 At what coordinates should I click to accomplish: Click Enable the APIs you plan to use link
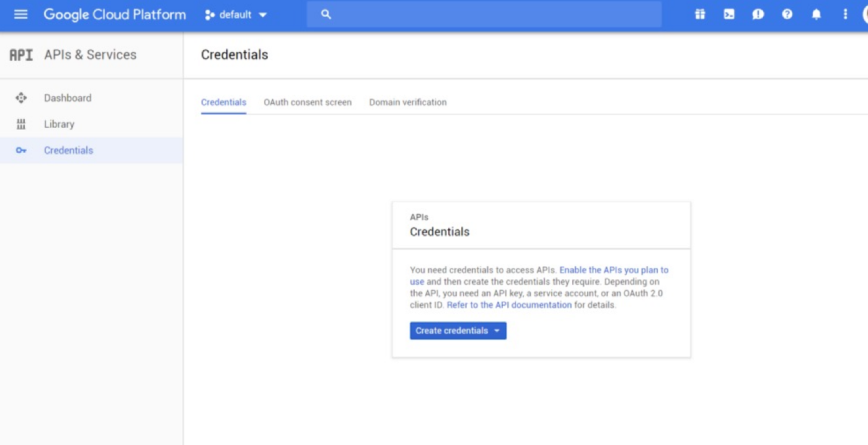613,270
